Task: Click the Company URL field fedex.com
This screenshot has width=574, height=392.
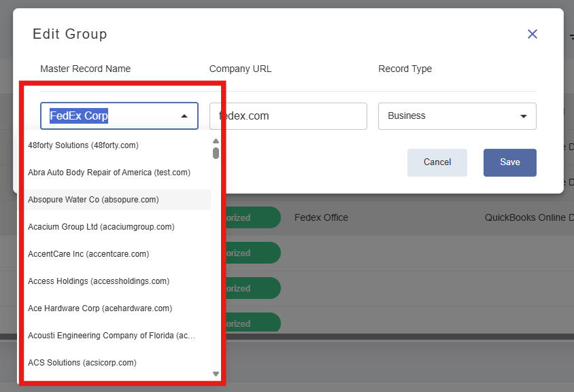Action: point(288,116)
